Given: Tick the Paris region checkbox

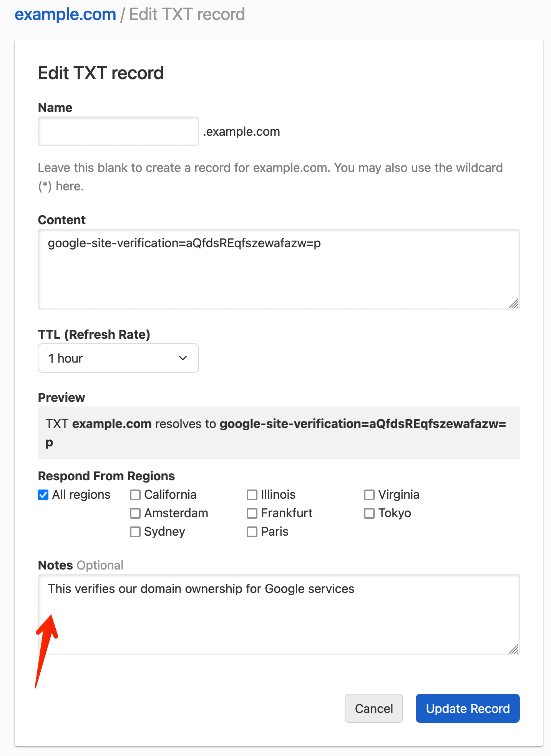Looking at the screenshot, I should pos(252,532).
